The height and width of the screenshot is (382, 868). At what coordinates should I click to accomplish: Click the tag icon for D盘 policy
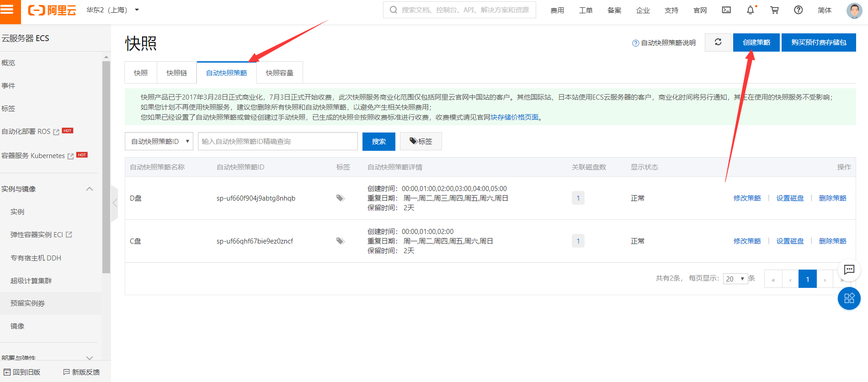(x=340, y=198)
